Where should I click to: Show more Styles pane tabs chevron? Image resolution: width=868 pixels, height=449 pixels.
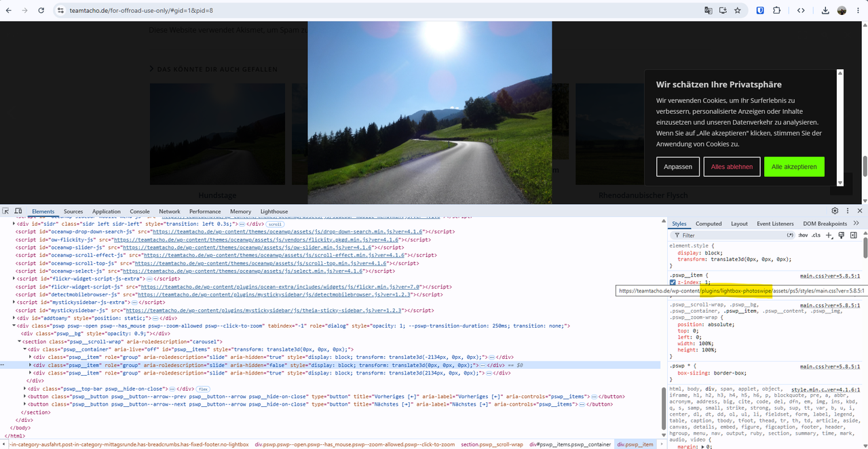pos(856,223)
